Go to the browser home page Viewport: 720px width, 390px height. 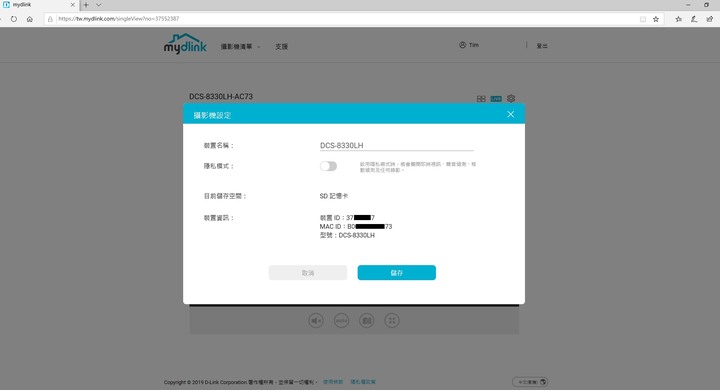(x=29, y=19)
